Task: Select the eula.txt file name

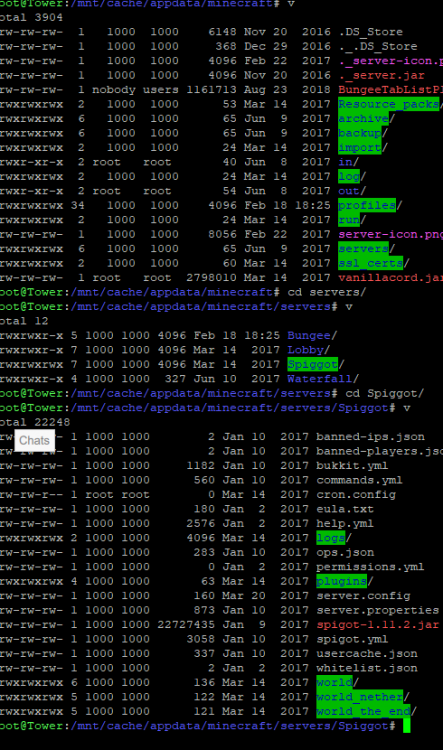Action: [x=345, y=509]
